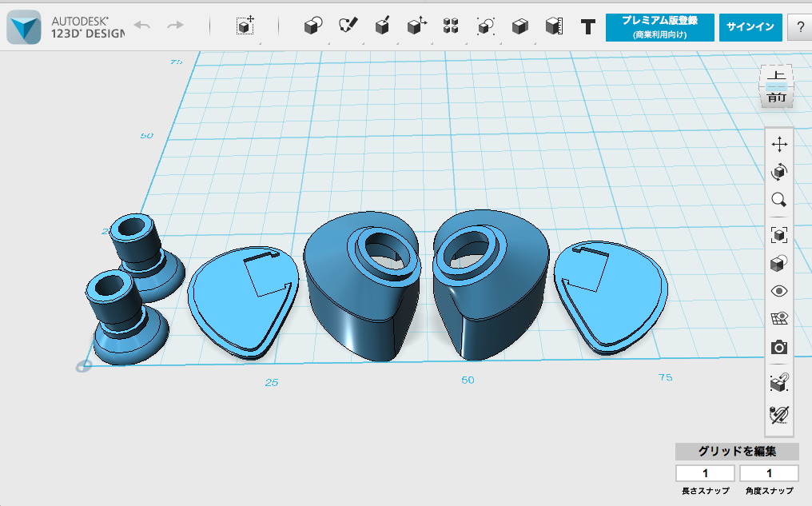Toggle the materials and outlines display icon

pos(779,263)
